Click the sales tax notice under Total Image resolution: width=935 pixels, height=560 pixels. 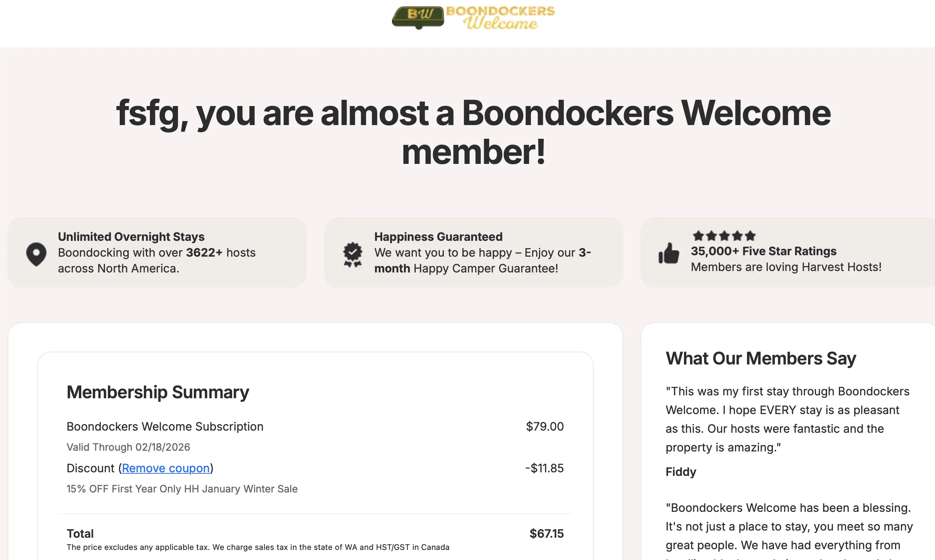pyautogui.click(x=258, y=547)
